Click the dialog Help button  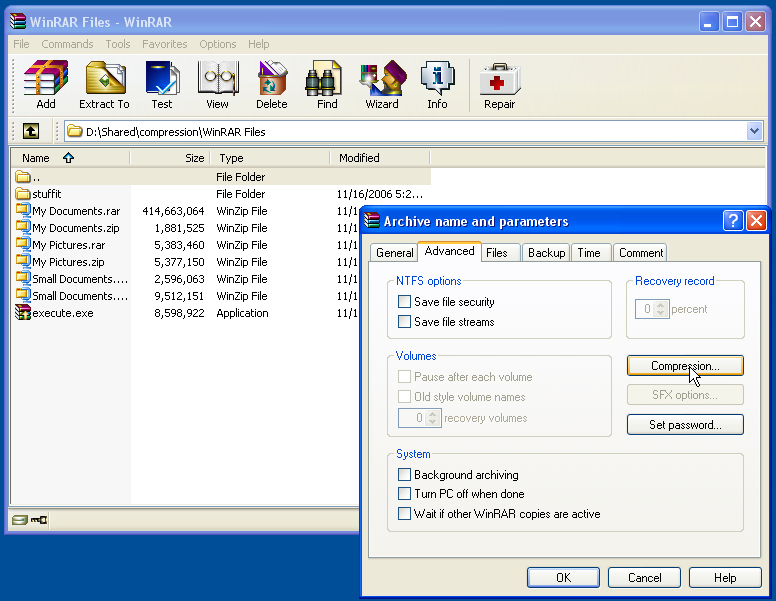tap(725, 578)
